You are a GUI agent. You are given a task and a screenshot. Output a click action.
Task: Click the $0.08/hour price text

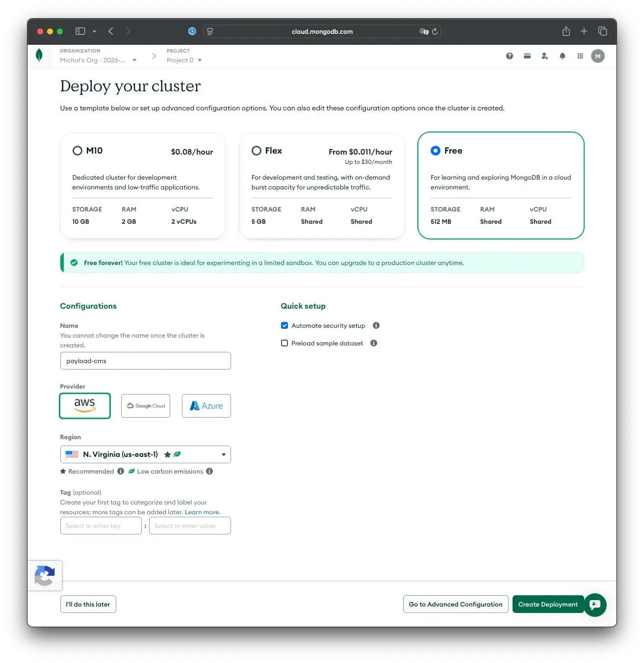192,152
